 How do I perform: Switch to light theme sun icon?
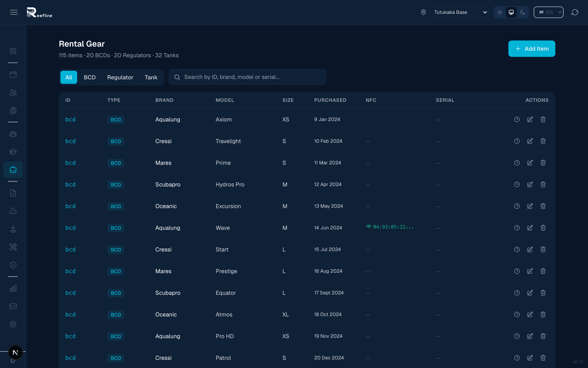pos(500,12)
